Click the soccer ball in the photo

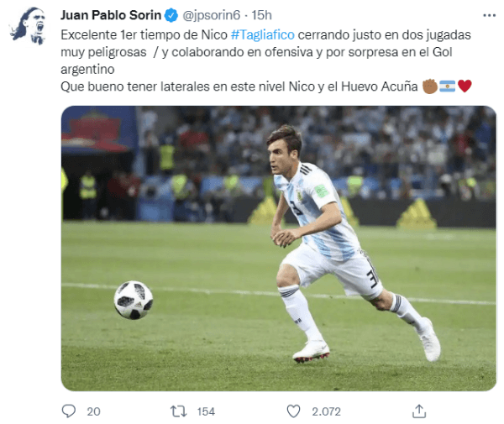pos(134,300)
